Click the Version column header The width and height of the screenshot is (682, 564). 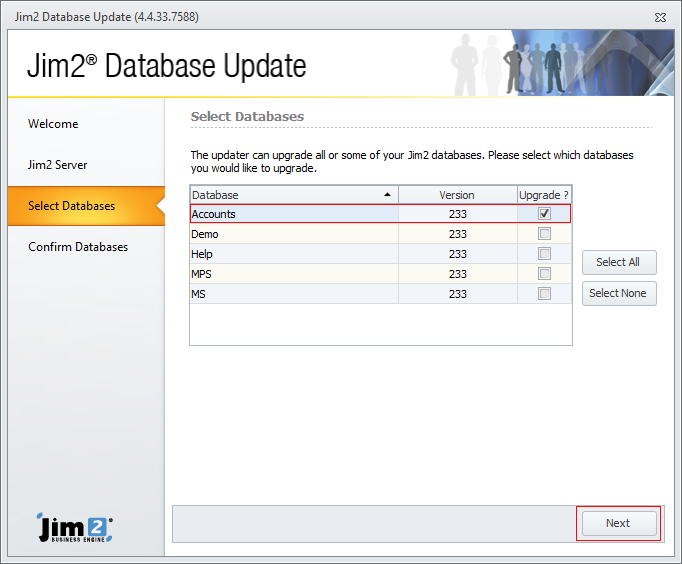pos(458,195)
